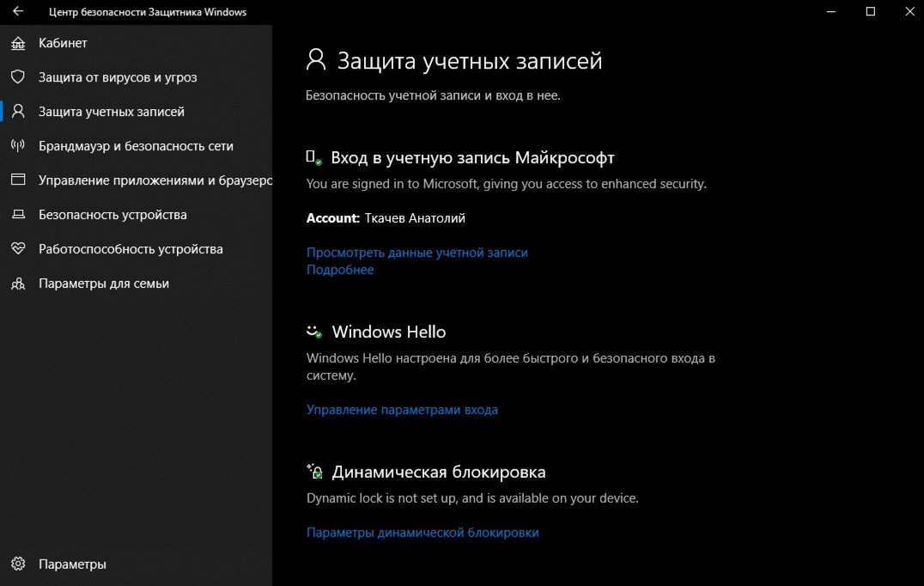
Task: Open Работоспособность устройства page
Action: click(x=137, y=249)
